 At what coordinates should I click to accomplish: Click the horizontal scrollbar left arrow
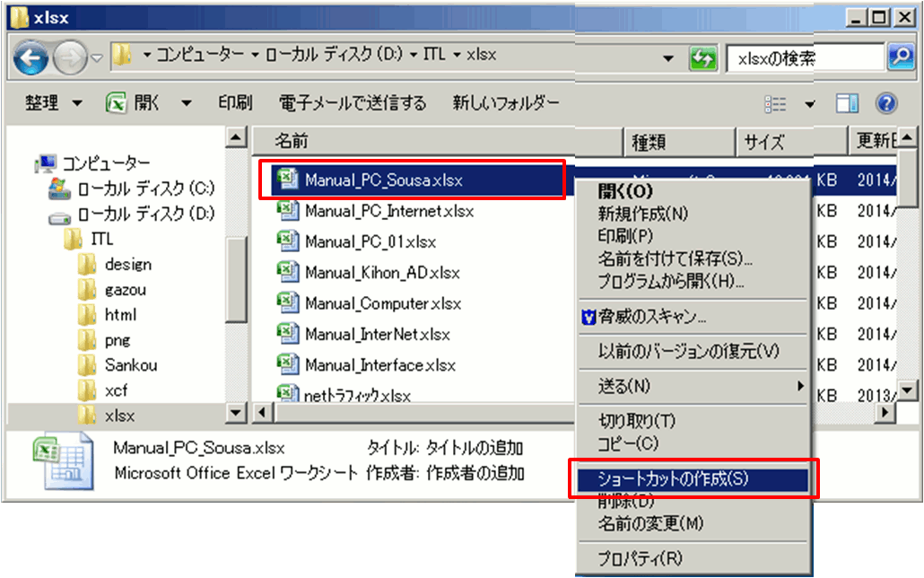tap(265, 413)
